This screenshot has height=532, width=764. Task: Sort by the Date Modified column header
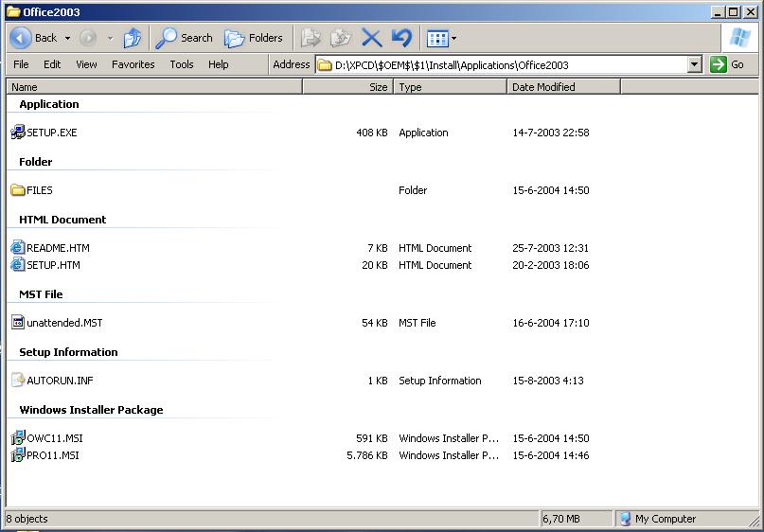pos(563,87)
